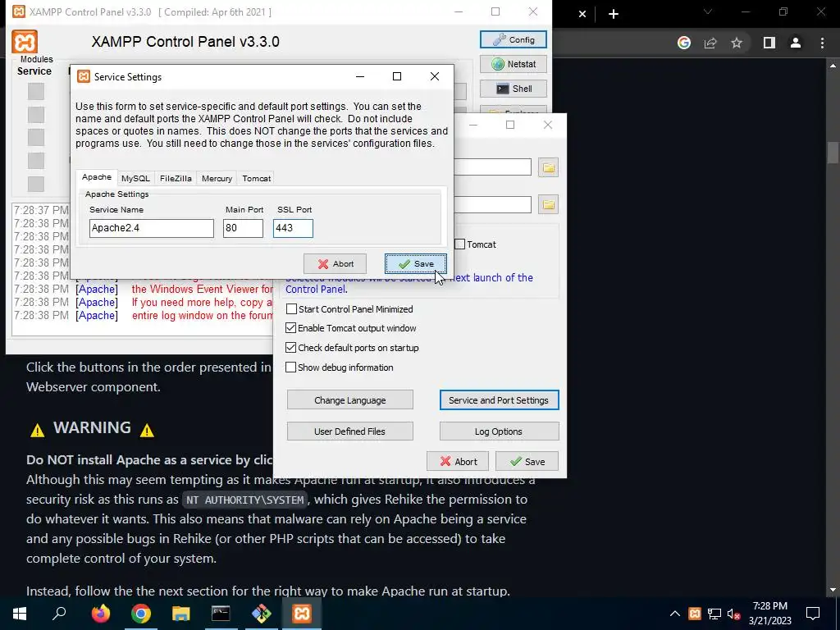Uncheck Enable Tomcat output window
The height and width of the screenshot is (630, 840).
pos(291,328)
